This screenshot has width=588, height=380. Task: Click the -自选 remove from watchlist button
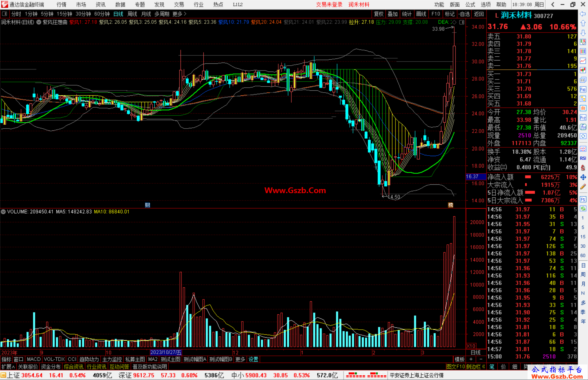coord(464,14)
